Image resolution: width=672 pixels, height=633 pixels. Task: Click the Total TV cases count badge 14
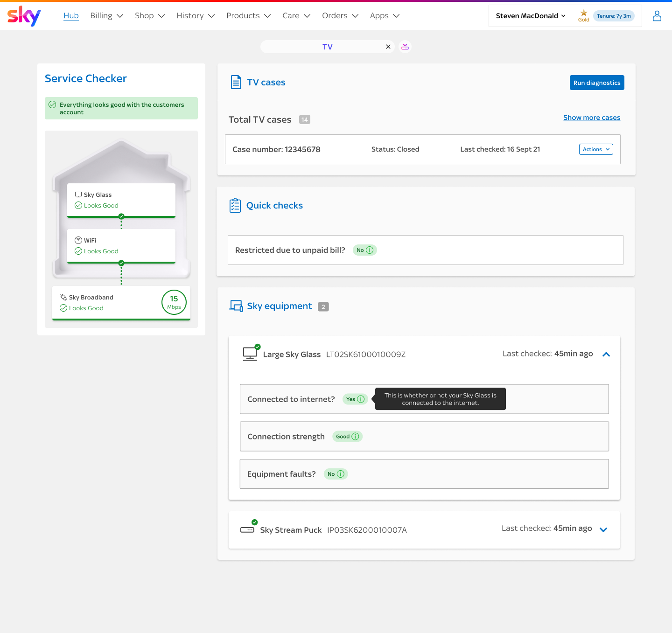[x=305, y=119]
